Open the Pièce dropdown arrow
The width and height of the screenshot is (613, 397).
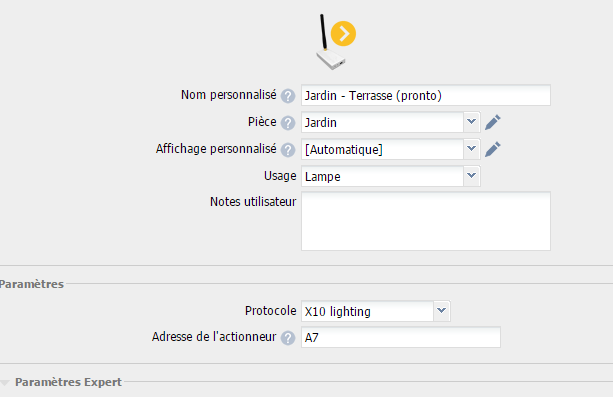pos(472,122)
